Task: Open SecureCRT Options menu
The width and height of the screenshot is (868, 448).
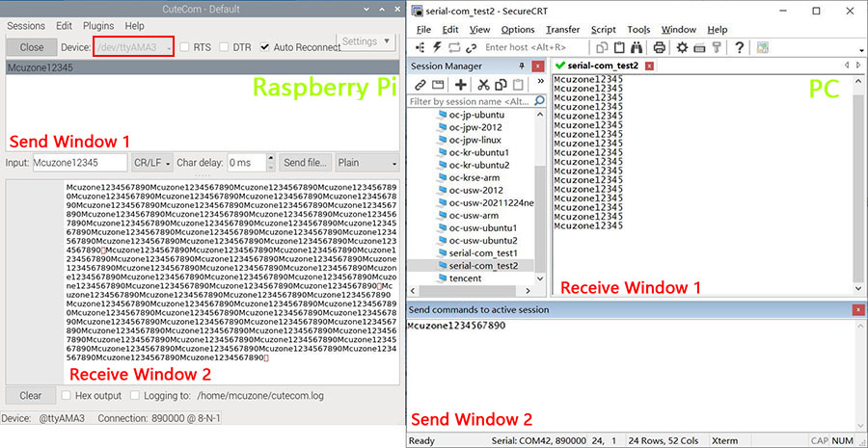Action: click(x=518, y=29)
